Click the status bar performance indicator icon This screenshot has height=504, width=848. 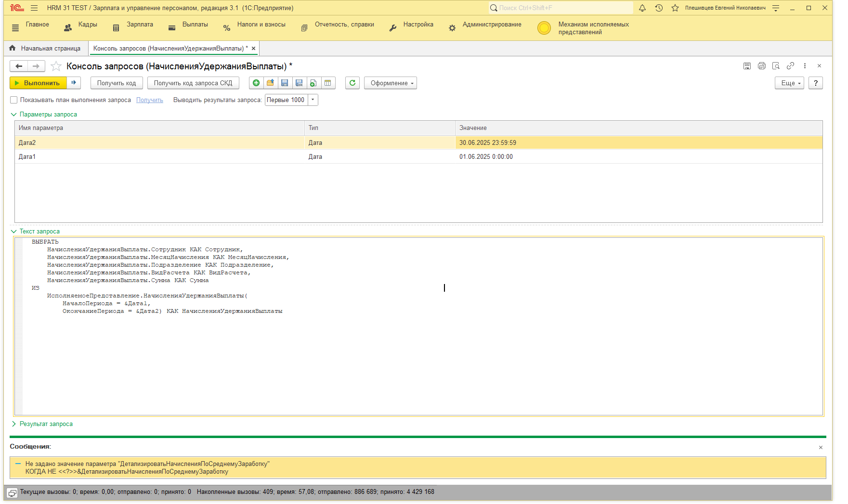pos(13,492)
